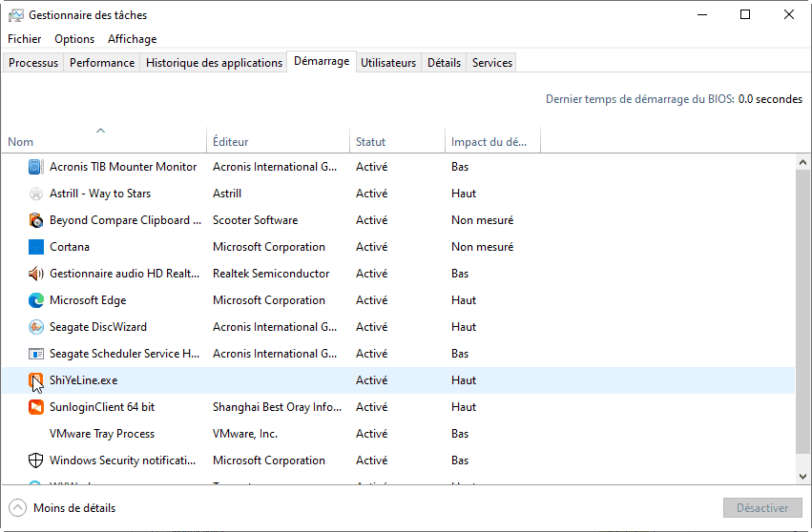Collapse view with Moins de détails chevron
The image size is (812, 532).
(x=18, y=508)
